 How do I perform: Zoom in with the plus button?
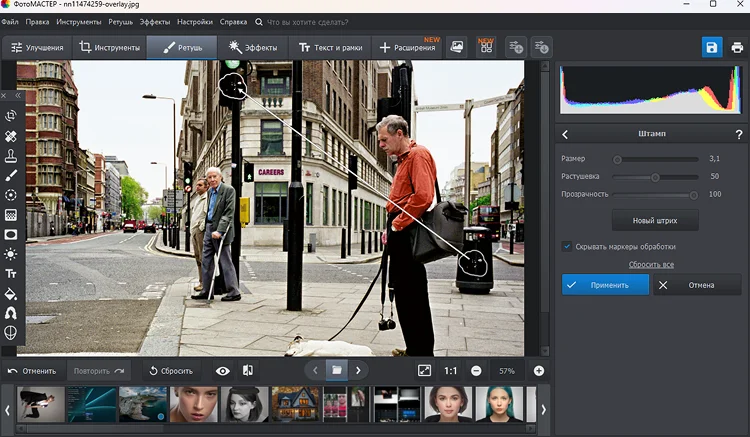coord(539,371)
